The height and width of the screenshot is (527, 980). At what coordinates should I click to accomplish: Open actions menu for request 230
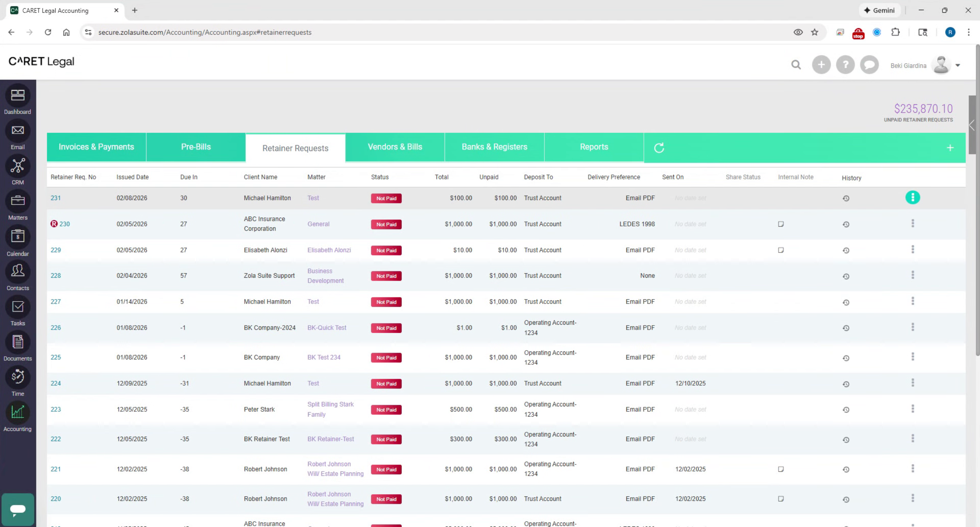point(913,223)
